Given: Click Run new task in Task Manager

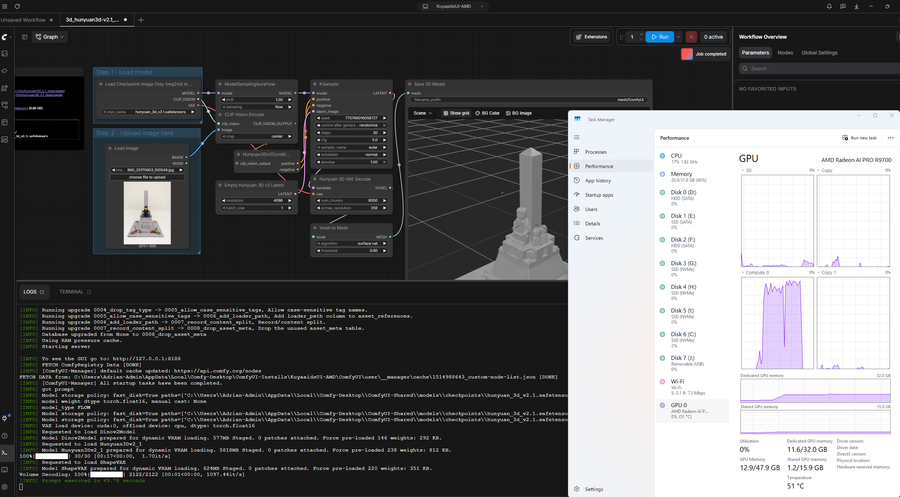Looking at the screenshot, I should coord(859,138).
